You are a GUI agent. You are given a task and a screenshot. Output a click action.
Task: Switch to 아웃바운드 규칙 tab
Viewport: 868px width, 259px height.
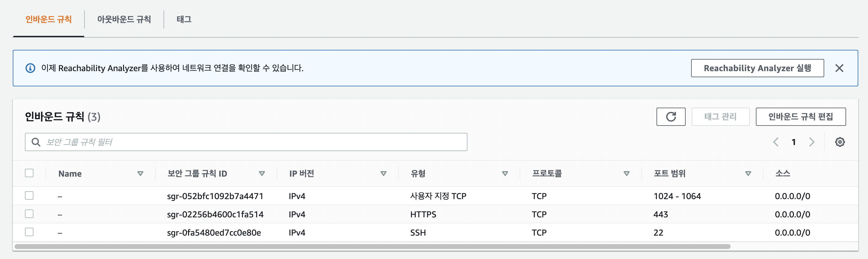[x=124, y=19]
